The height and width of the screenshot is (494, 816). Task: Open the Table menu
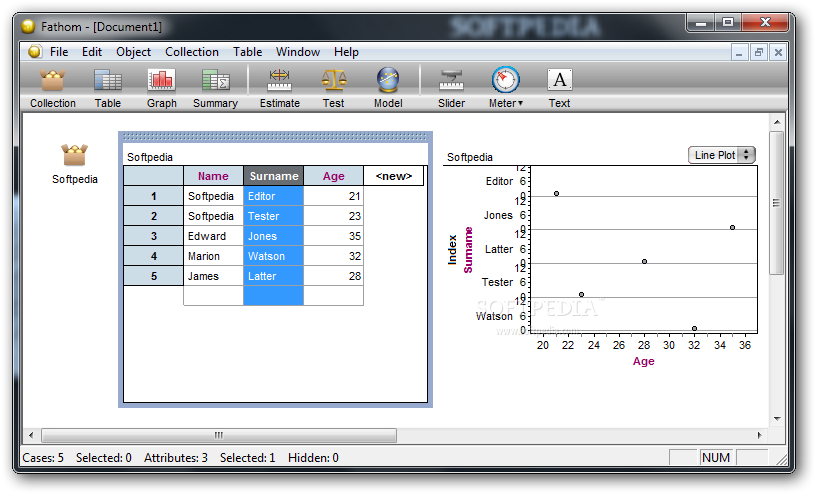point(248,52)
